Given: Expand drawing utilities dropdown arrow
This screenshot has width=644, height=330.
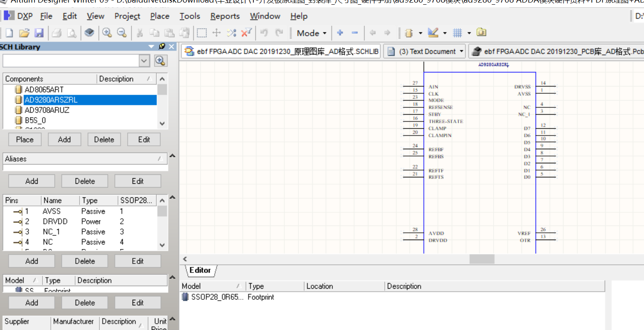Looking at the screenshot, I should click(x=445, y=33).
